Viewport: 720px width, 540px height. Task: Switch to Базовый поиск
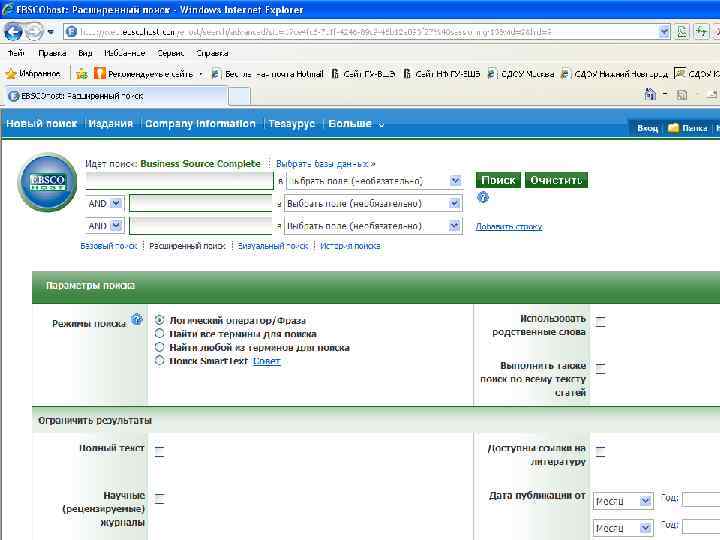(x=109, y=246)
